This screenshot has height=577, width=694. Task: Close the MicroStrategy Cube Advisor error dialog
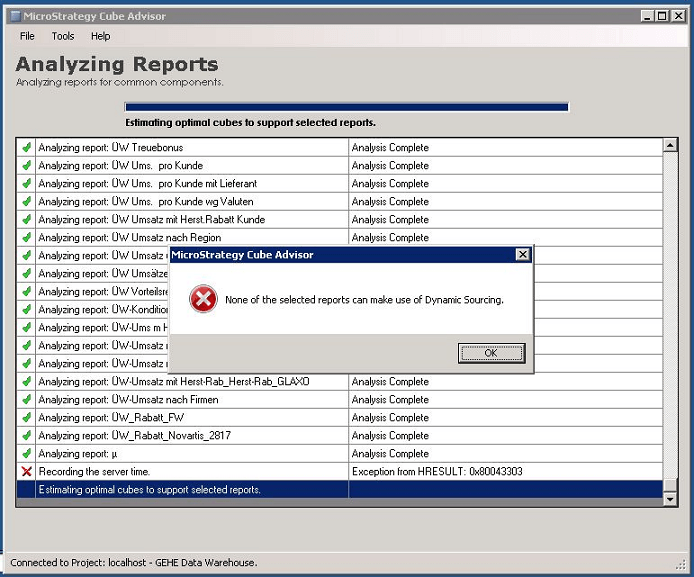tap(523, 254)
